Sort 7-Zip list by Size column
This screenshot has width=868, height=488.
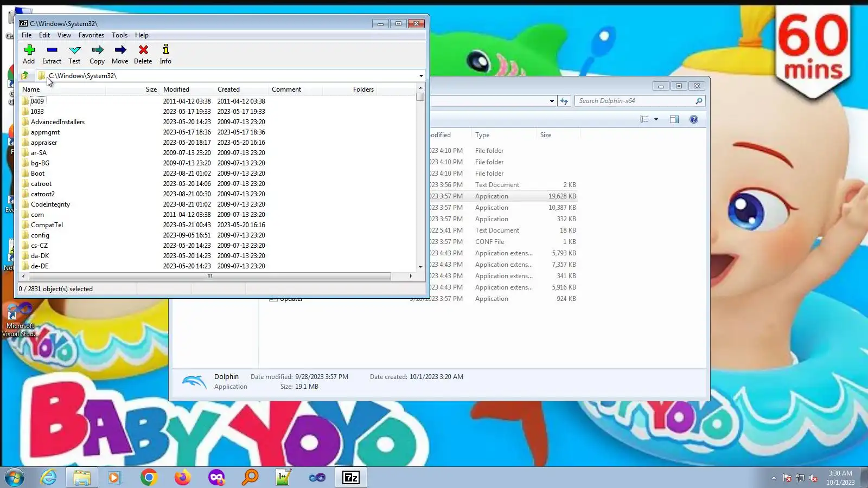132,89
